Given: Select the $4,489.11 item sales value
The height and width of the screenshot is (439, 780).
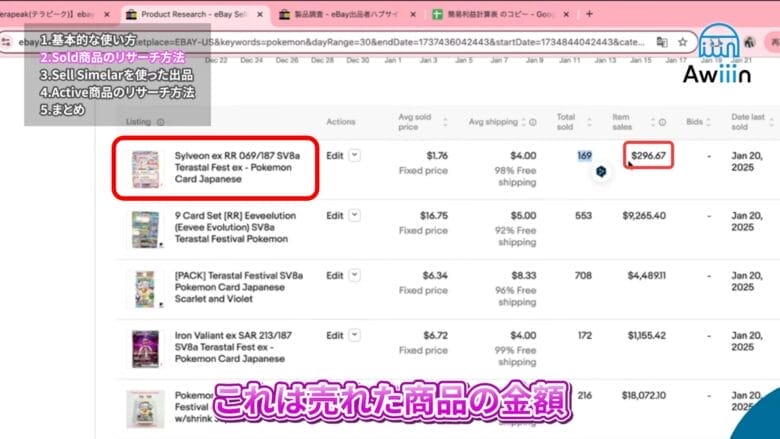Looking at the screenshot, I should [646, 275].
